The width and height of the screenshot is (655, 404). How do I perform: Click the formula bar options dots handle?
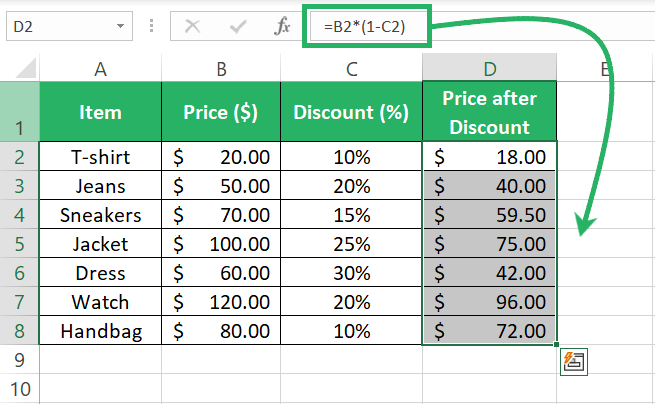coord(151,26)
